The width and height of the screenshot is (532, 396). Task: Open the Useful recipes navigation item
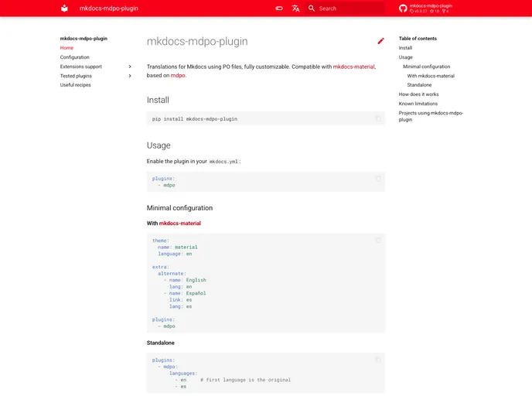pyautogui.click(x=75, y=85)
